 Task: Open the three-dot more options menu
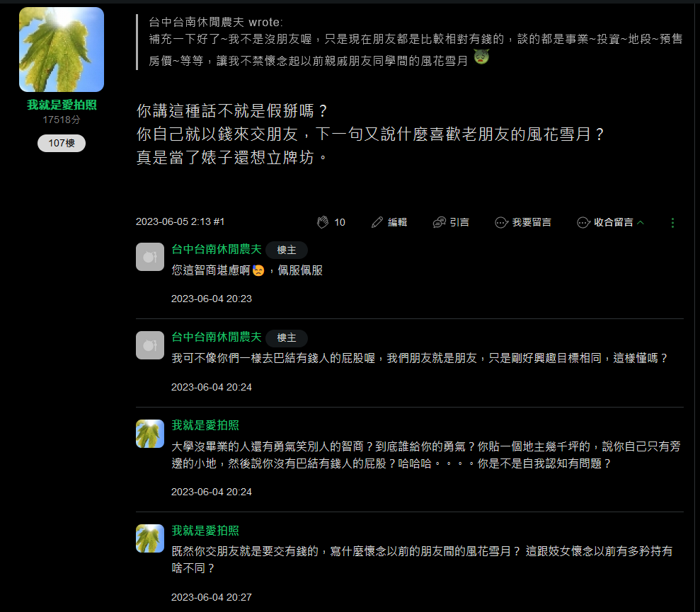point(673,223)
